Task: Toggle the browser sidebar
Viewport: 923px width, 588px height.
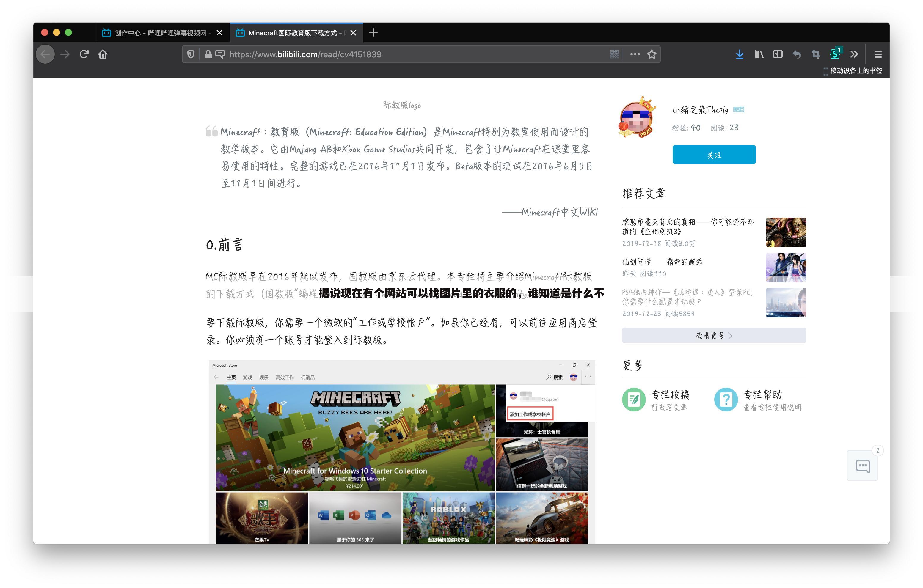Action: 778,54
